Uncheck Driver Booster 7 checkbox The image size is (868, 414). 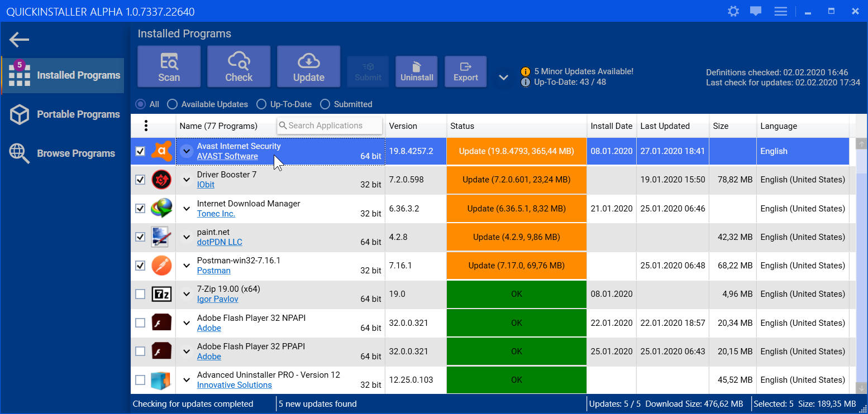click(x=140, y=180)
